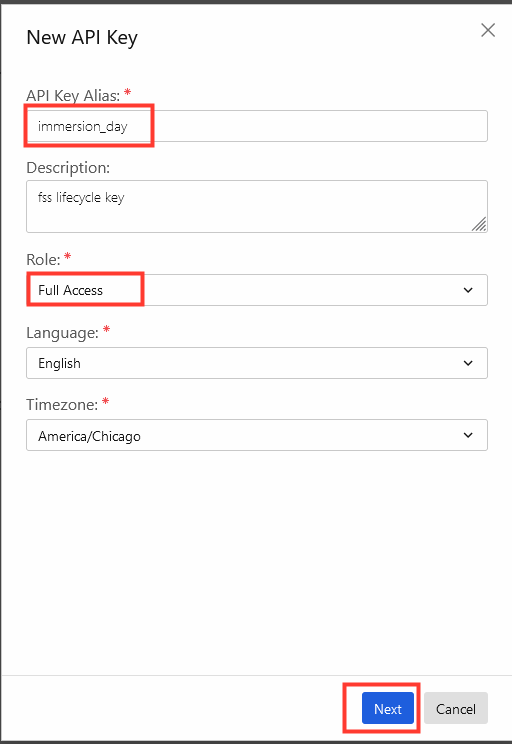Viewport: 512px width, 744px height.
Task: Click the "Language:" field label
Action: tap(62, 333)
